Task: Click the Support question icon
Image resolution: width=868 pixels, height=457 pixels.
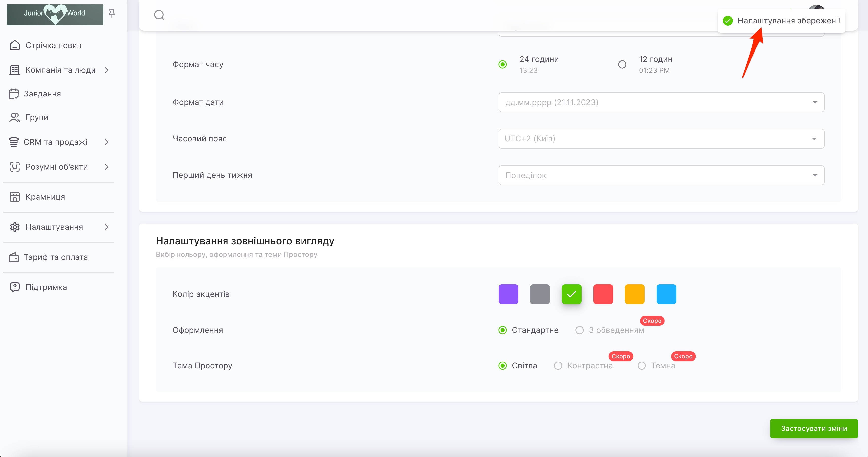Action: [x=15, y=287]
